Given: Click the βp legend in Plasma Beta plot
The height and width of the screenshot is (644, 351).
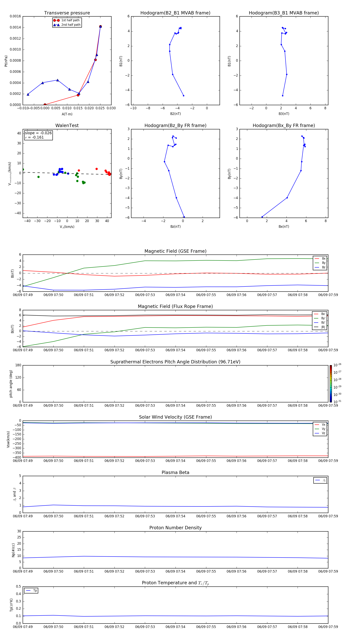Looking at the screenshot, I should (x=320, y=480).
